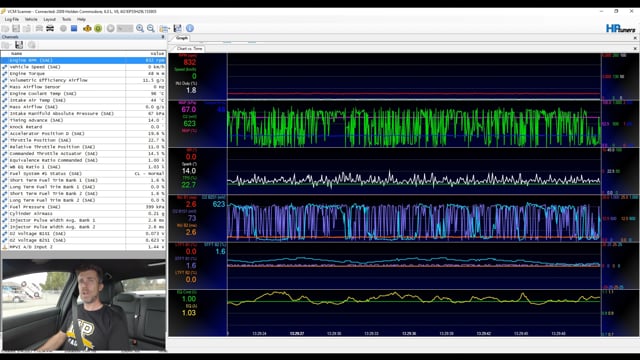
Task: Select WB EQ Ratio 1 (SAE) row
Action: pyautogui.click(x=83, y=167)
